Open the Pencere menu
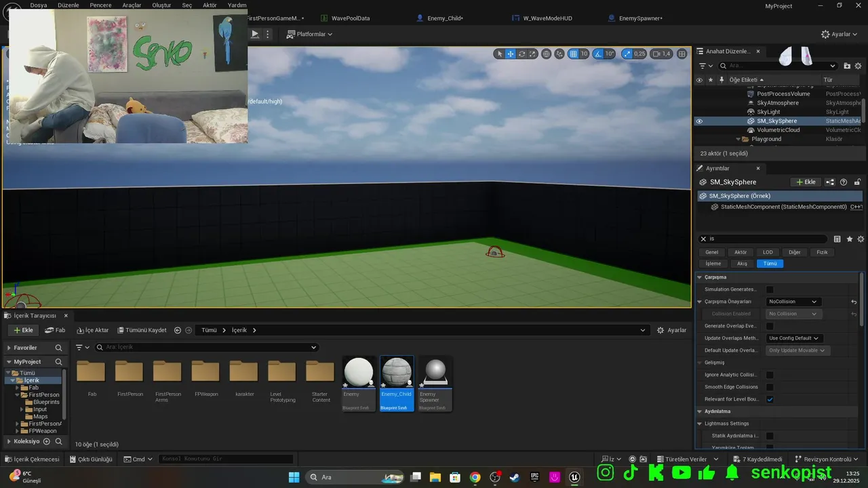This screenshot has width=868, height=488. (100, 5)
